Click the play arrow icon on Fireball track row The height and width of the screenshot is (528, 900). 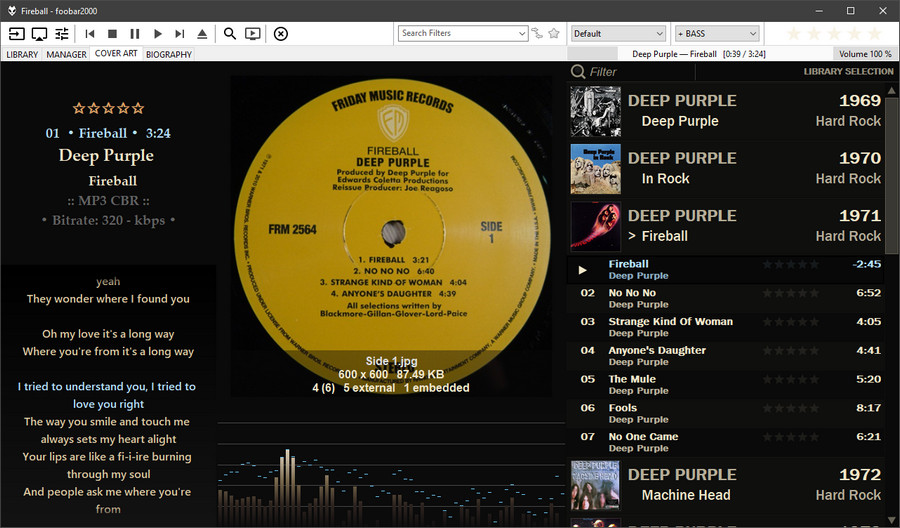(583, 270)
